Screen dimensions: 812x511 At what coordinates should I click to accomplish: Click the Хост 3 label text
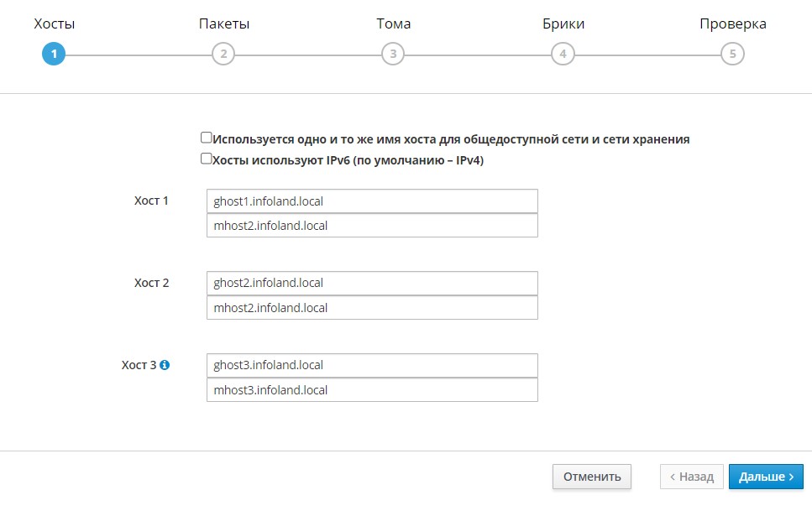click(x=139, y=365)
